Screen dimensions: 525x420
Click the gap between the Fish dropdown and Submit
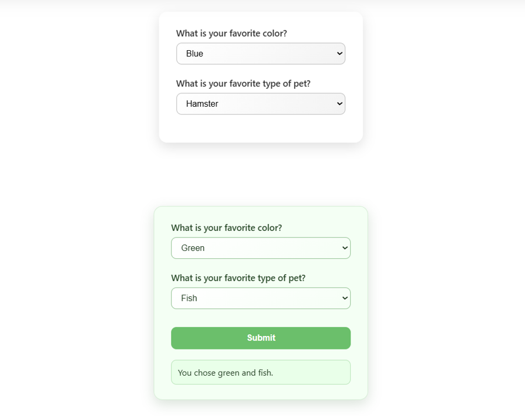point(260,318)
